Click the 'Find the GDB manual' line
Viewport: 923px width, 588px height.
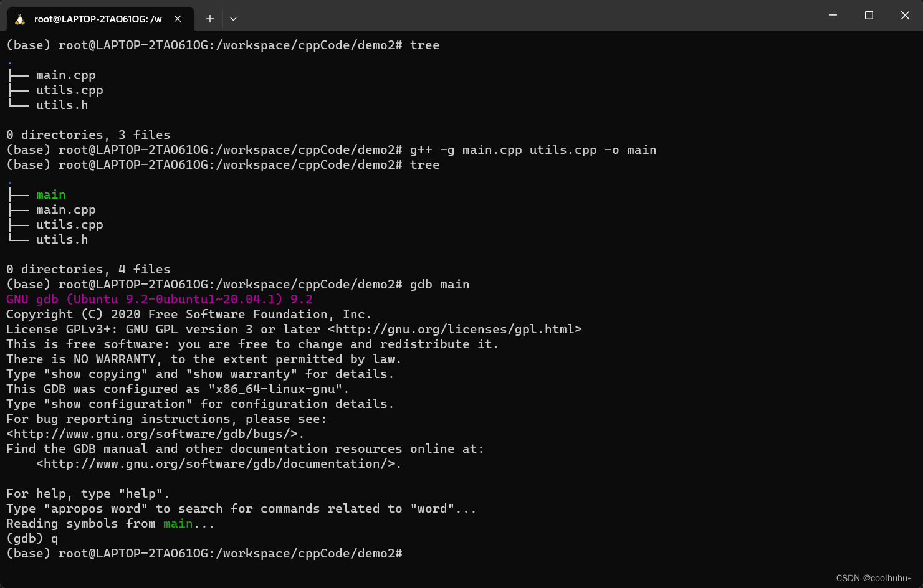point(245,448)
